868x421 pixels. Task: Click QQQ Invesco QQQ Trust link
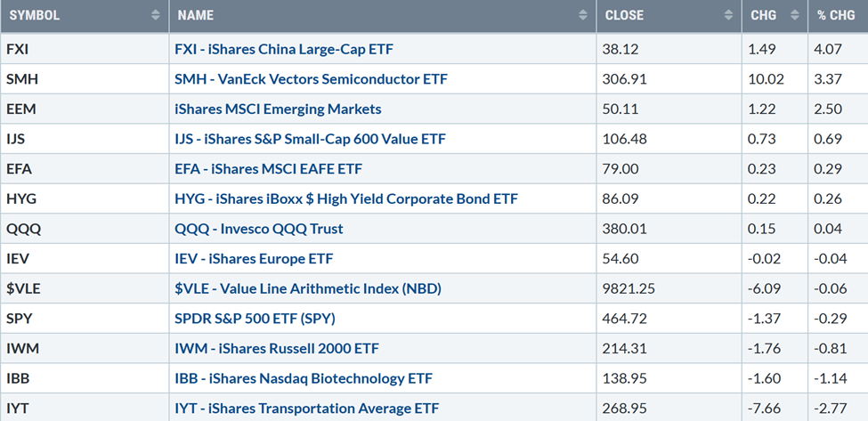coord(259,229)
